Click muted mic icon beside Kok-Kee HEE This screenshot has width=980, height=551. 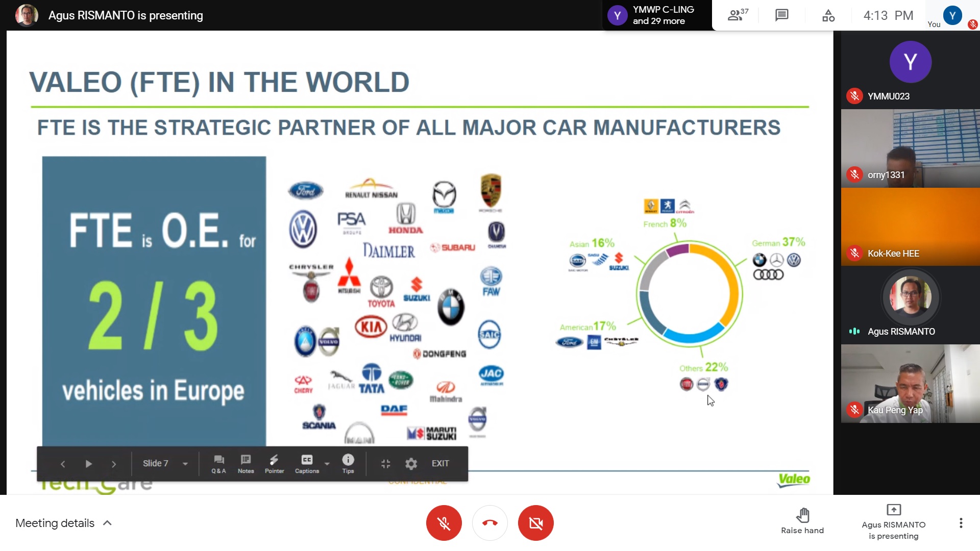(x=854, y=253)
